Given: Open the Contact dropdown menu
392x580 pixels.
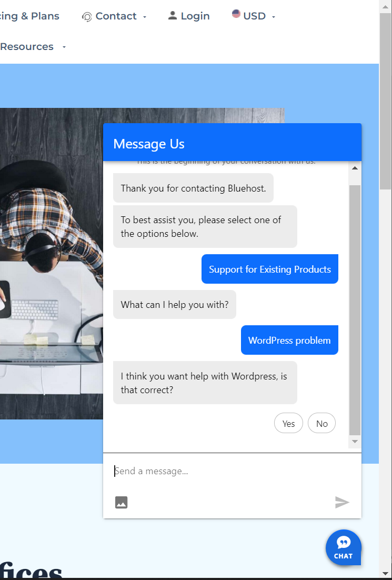Looking at the screenshot, I should pos(114,16).
